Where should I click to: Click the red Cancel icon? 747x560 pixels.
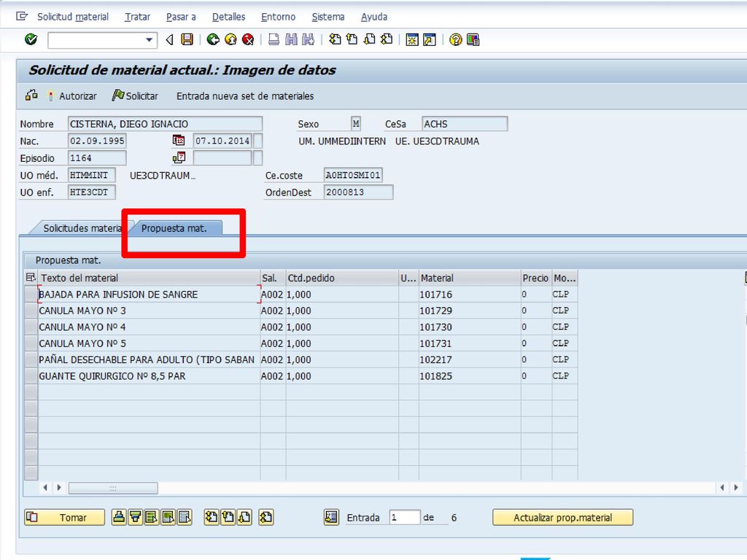pyautogui.click(x=248, y=39)
